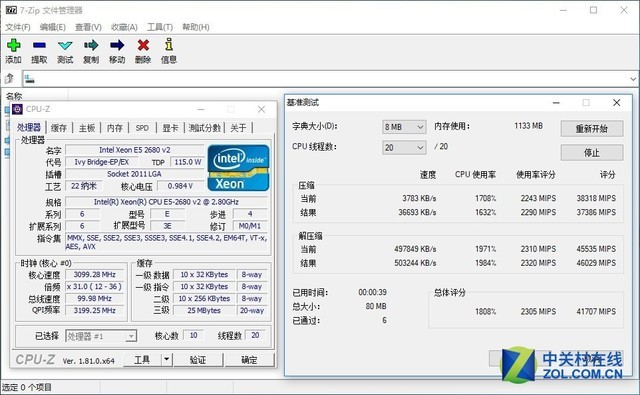Click the 1133 MB memory usage value
This screenshot has width=640, height=395.
[x=529, y=126]
